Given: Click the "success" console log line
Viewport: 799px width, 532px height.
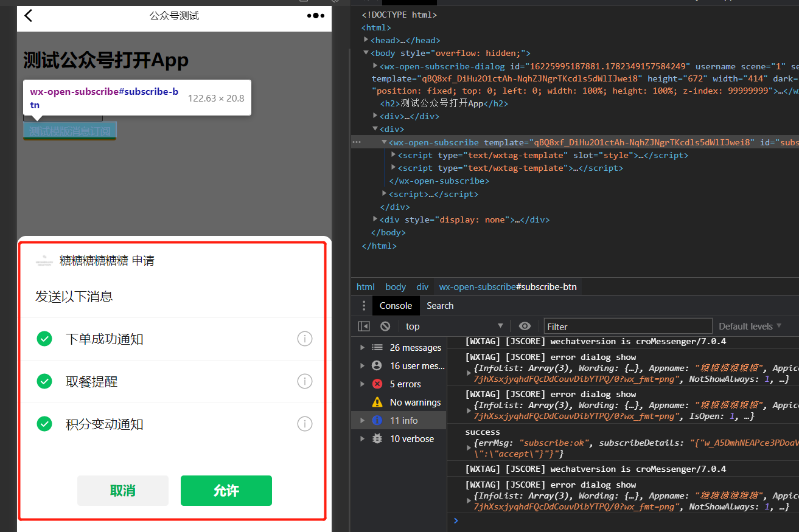Looking at the screenshot, I should coord(483,432).
